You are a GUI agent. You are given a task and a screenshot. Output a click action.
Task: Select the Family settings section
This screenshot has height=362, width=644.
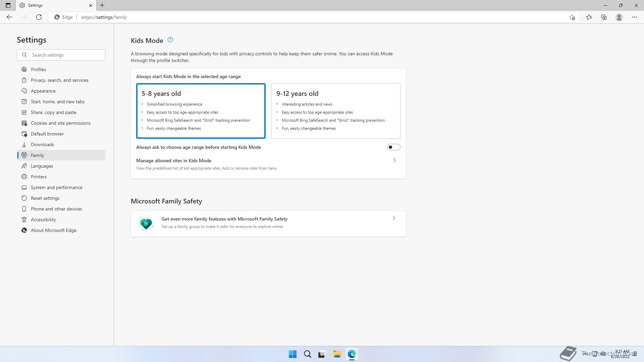[x=61, y=155]
